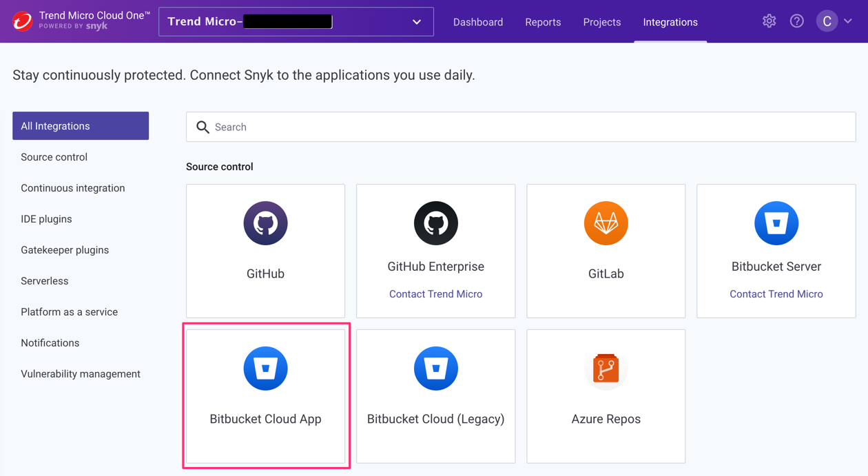Click the GitHub Enterprise octocat icon

[435, 223]
